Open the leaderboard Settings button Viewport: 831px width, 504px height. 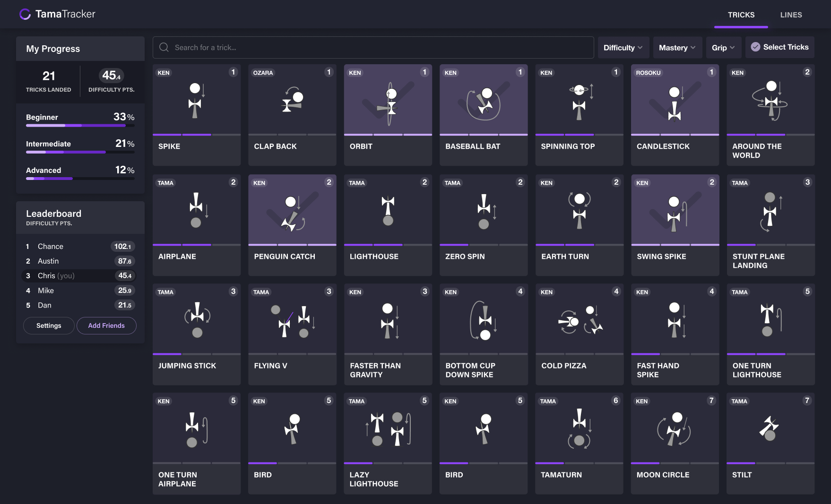point(49,325)
